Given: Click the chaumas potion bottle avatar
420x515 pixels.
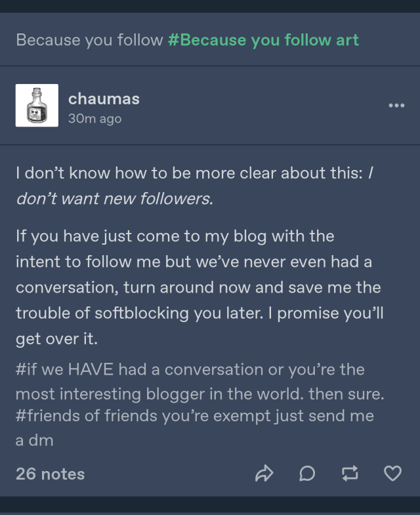Looking at the screenshot, I should 37,105.
